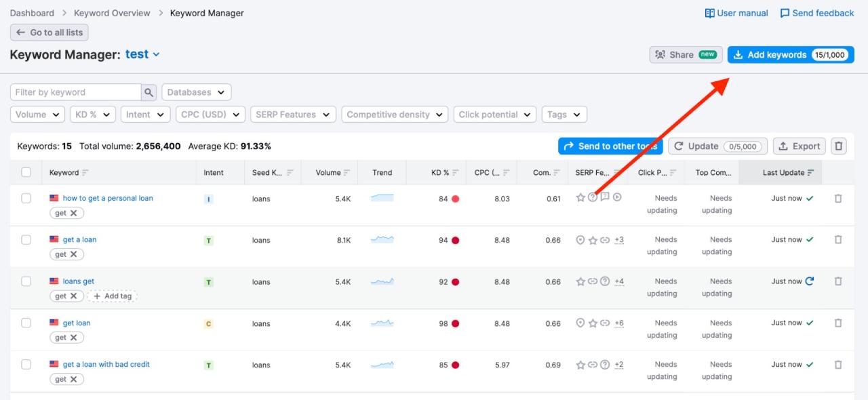Select the 'loans get' row checkbox
Screen dimensions: 868x400
[26, 281]
